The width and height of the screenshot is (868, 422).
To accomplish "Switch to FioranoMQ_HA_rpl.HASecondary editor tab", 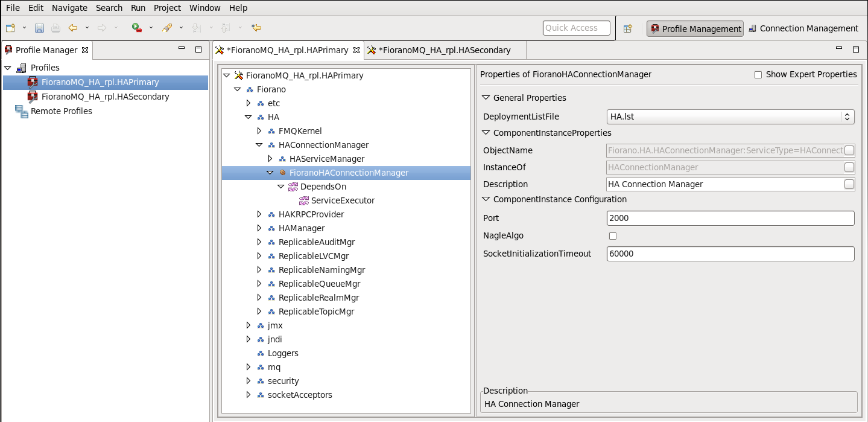I will pos(445,50).
